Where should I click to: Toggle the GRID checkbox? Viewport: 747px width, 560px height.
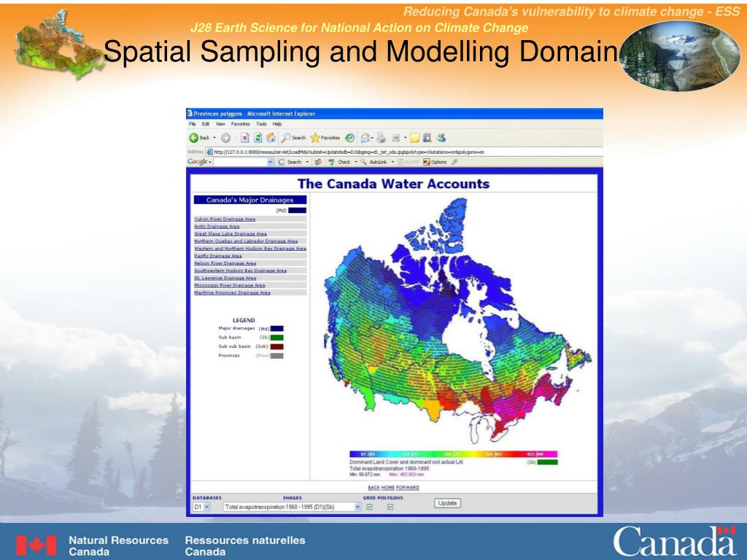point(369,507)
